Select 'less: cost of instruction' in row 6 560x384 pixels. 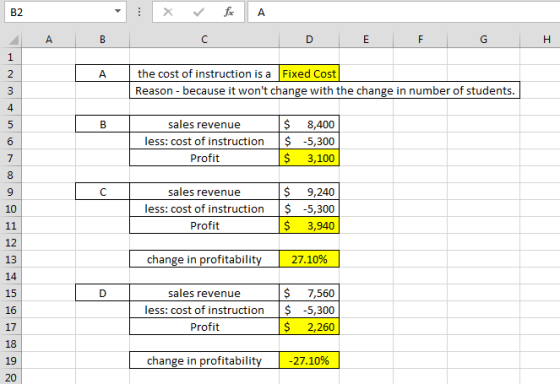(x=204, y=141)
